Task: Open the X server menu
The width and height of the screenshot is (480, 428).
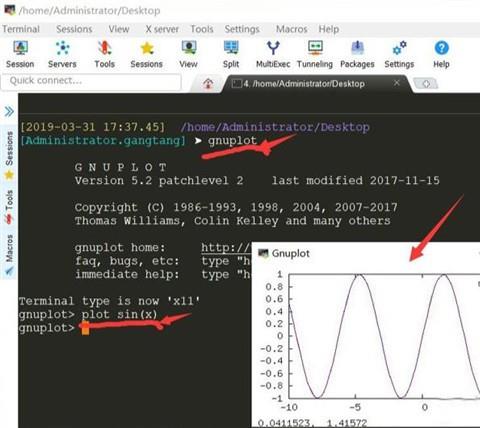Action: pyautogui.click(x=162, y=29)
